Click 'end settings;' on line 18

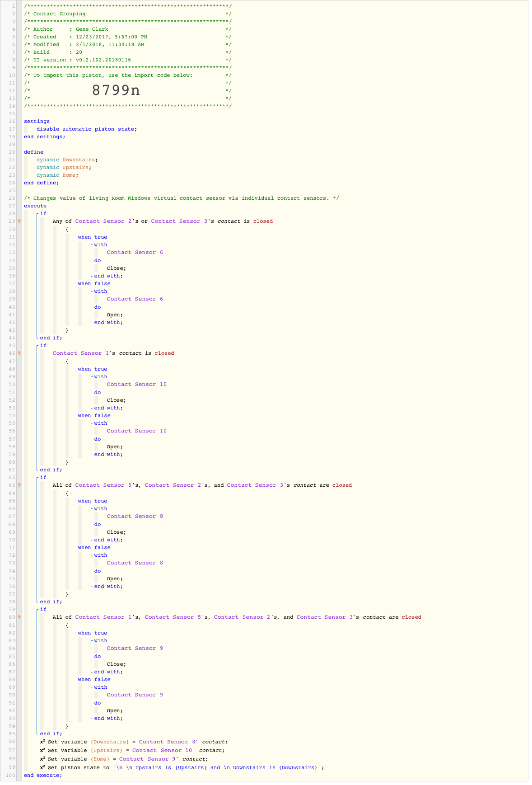pos(45,137)
